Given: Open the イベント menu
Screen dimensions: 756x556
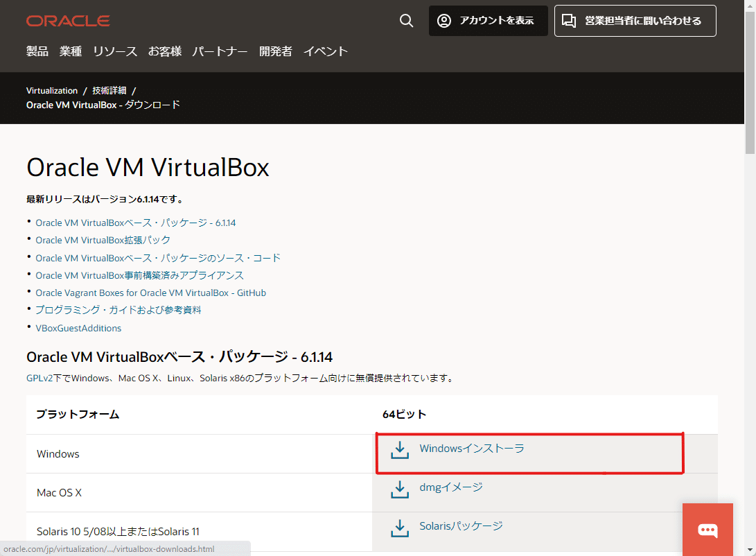Looking at the screenshot, I should pyautogui.click(x=326, y=51).
